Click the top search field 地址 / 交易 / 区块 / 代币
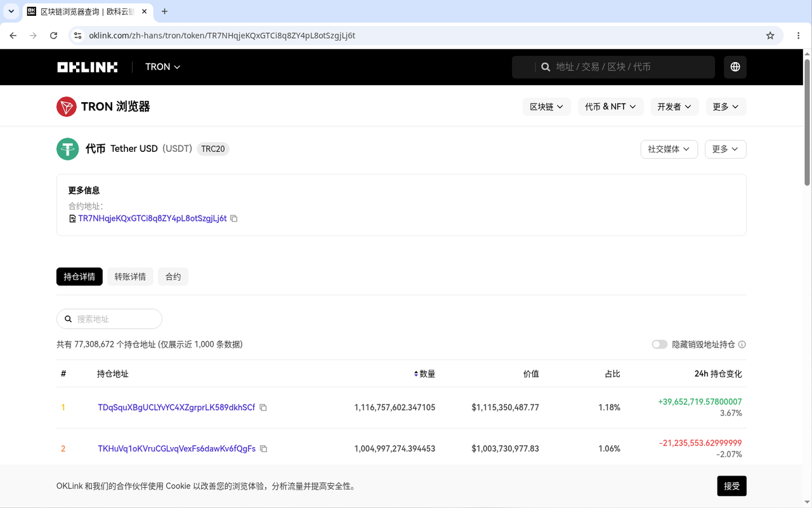812x508 pixels. tap(613, 67)
